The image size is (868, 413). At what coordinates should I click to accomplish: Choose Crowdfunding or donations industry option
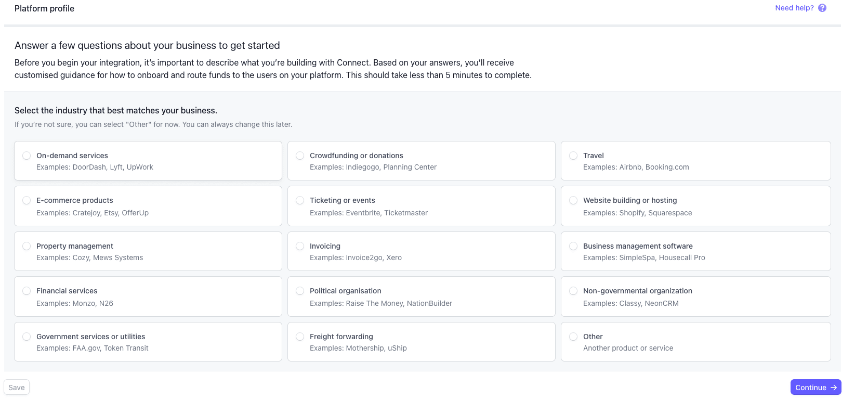click(x=300, y=156)
